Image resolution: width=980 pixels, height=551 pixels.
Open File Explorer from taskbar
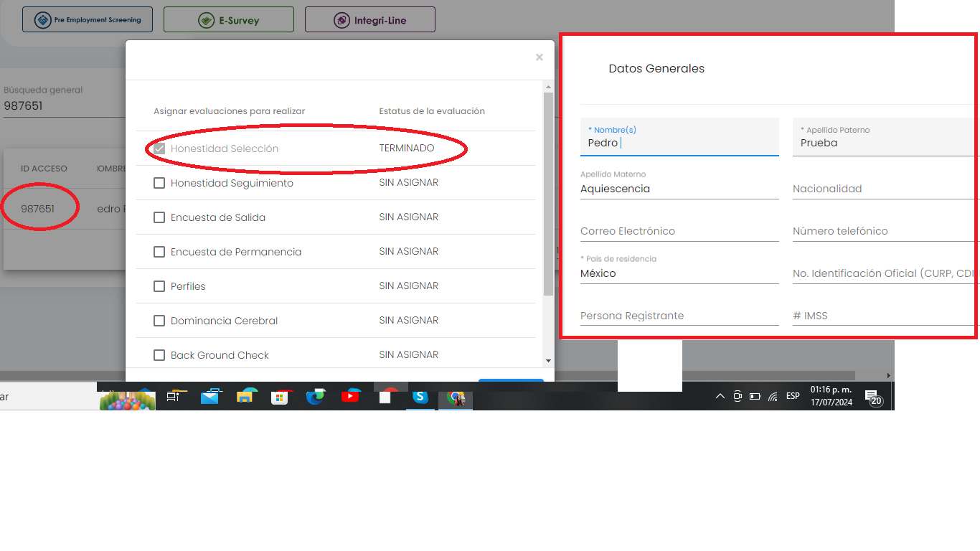click(245, 396)
